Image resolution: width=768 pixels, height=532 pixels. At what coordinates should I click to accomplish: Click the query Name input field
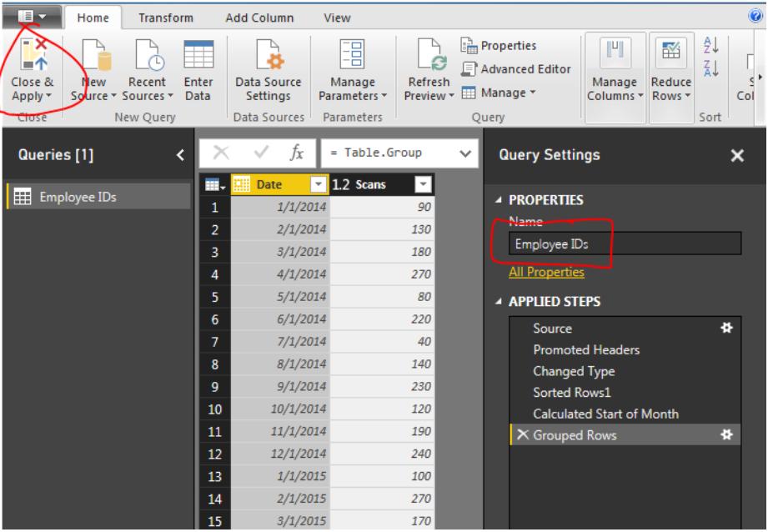pos(624,243)
